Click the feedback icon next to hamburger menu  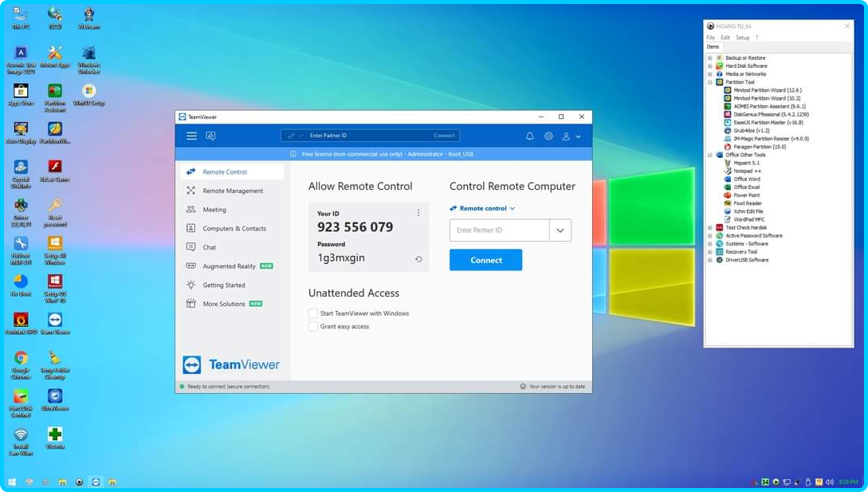[211, 136]
